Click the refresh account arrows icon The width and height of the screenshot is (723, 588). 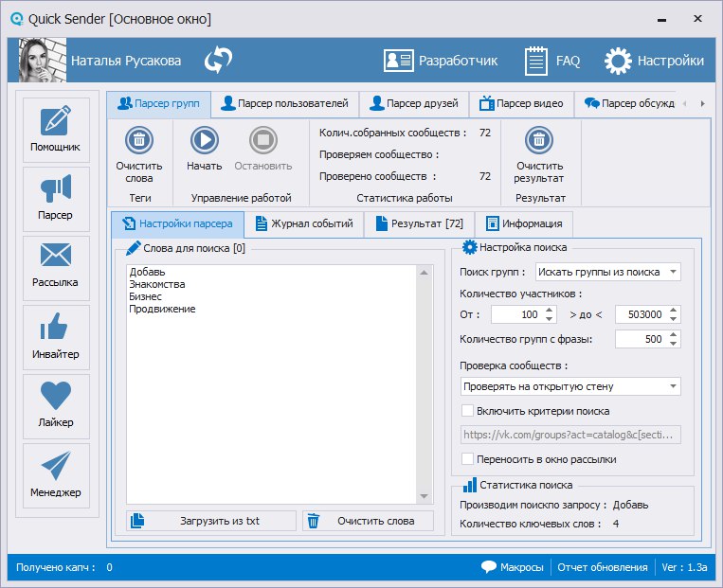(x=218, y=61)
